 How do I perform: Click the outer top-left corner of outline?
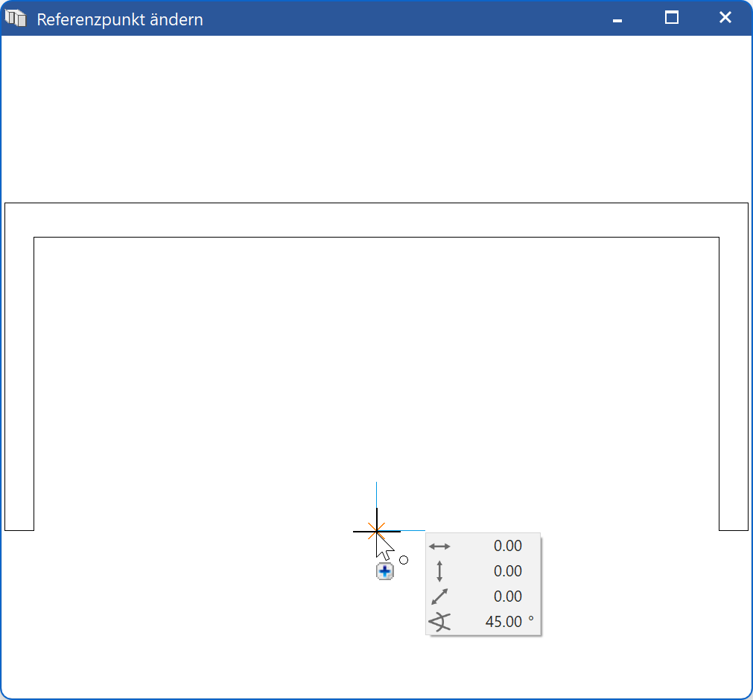click(5, 203)
